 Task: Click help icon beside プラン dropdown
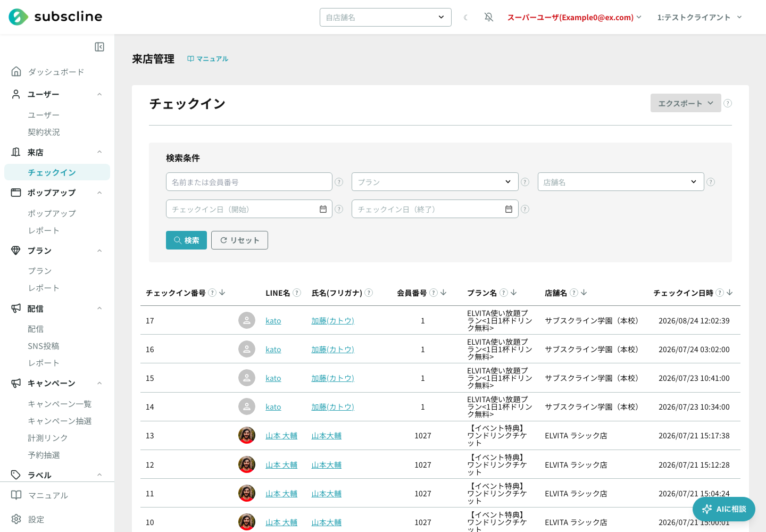tap(525, 182)
